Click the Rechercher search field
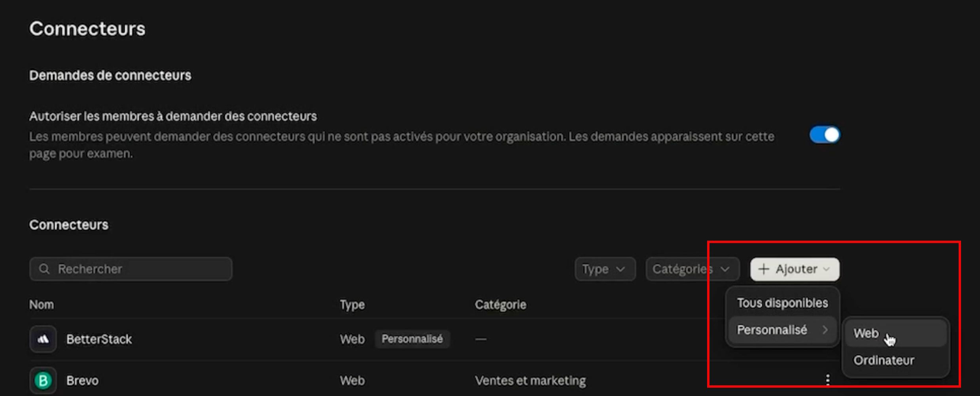This screenshot has height=396, width=980. [x=131, y=269]
